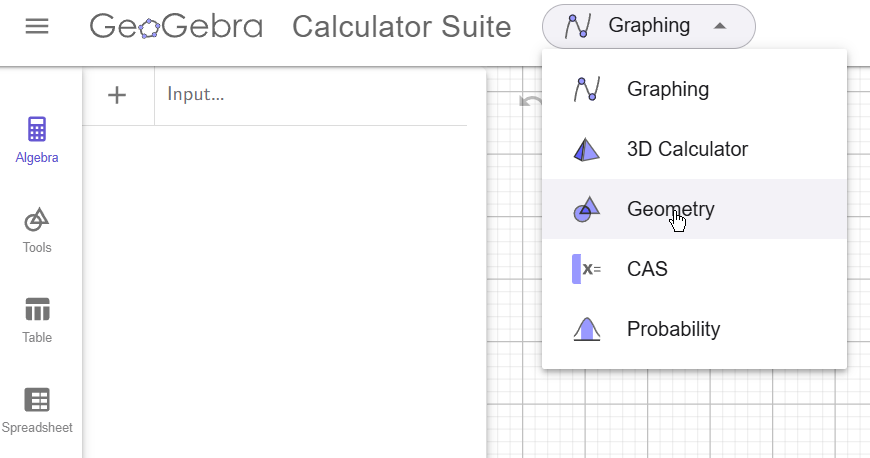Click the Calculator Suite title text
The image size is (870, 458).
401,27
